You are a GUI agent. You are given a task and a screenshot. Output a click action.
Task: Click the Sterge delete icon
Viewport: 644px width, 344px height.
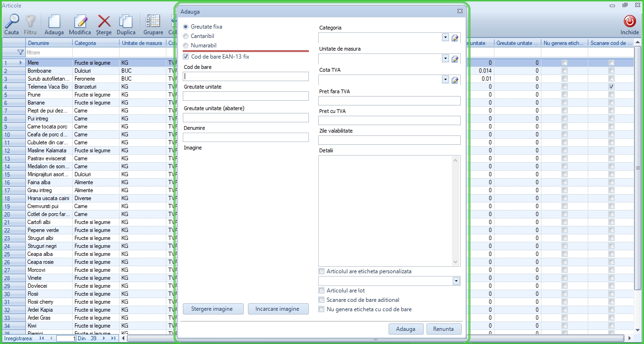[104, 23]
